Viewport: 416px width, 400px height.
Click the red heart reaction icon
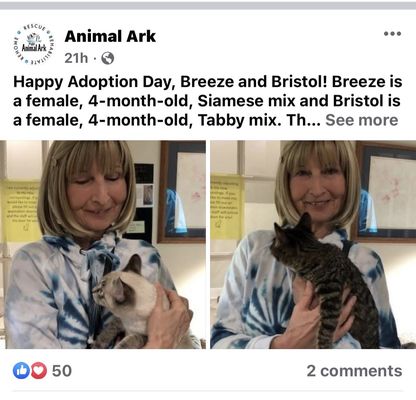(39, 370)
